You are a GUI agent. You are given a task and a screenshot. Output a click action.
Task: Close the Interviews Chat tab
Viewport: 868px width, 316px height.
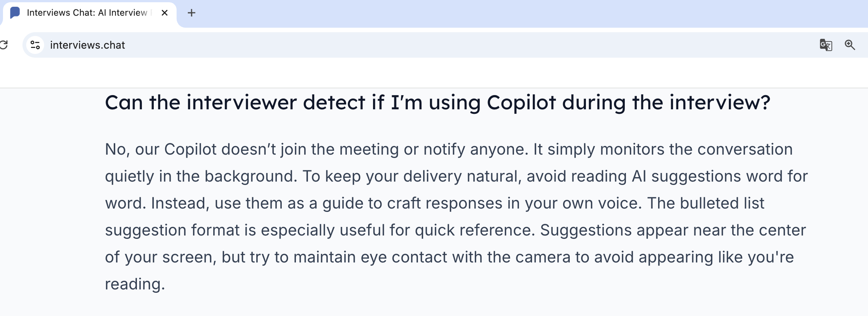coord(165,13)
